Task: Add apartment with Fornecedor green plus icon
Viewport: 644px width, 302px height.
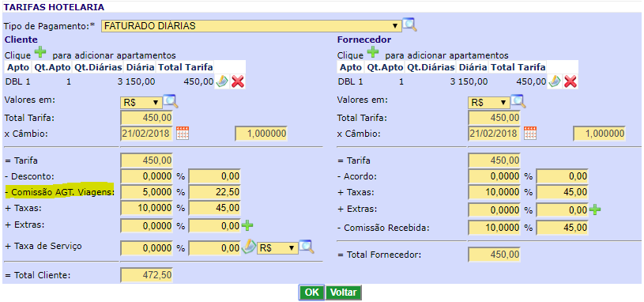Action: (x=372, y=53)
